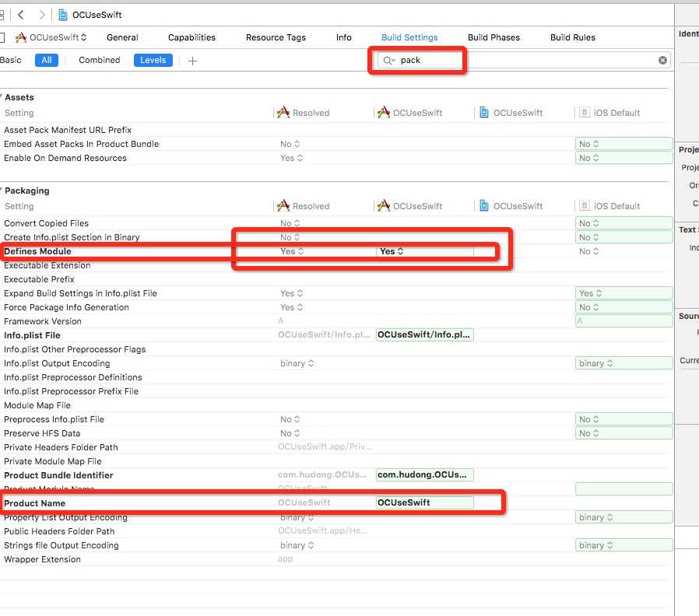Switch to the Capabilities tab

pos(191,37)
